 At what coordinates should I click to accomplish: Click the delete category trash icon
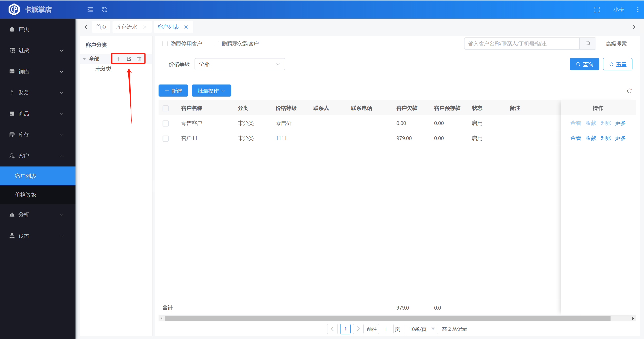[139, 59]
